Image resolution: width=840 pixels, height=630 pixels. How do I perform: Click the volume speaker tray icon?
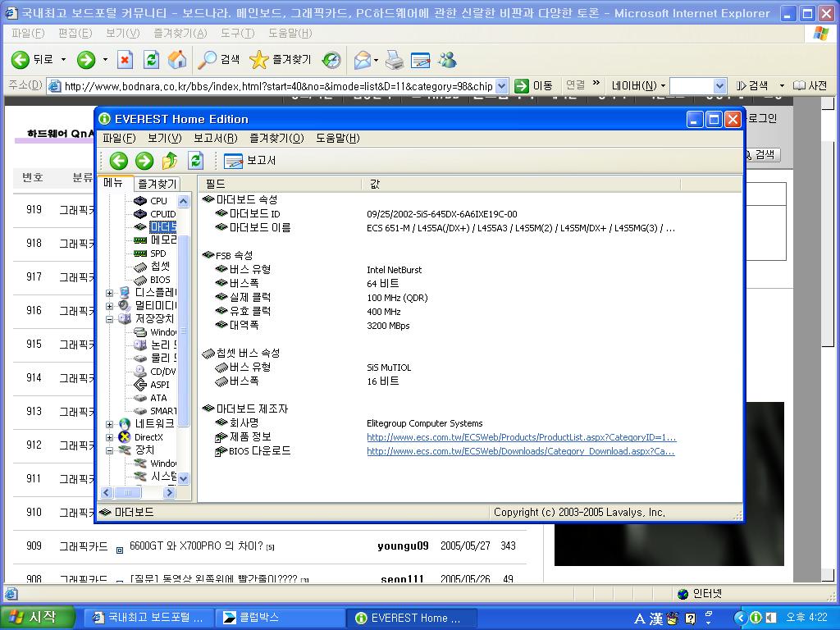coord(771,618)
